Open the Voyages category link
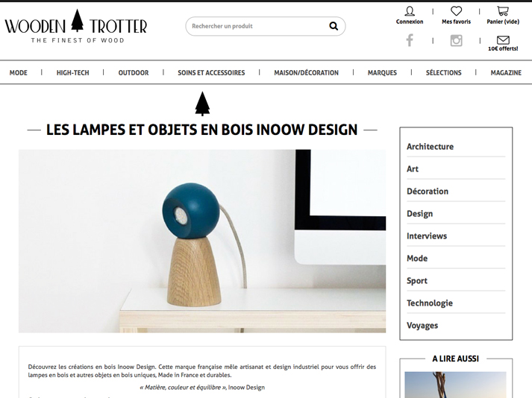This screenshot has height=398, width=532. (422, 326)
